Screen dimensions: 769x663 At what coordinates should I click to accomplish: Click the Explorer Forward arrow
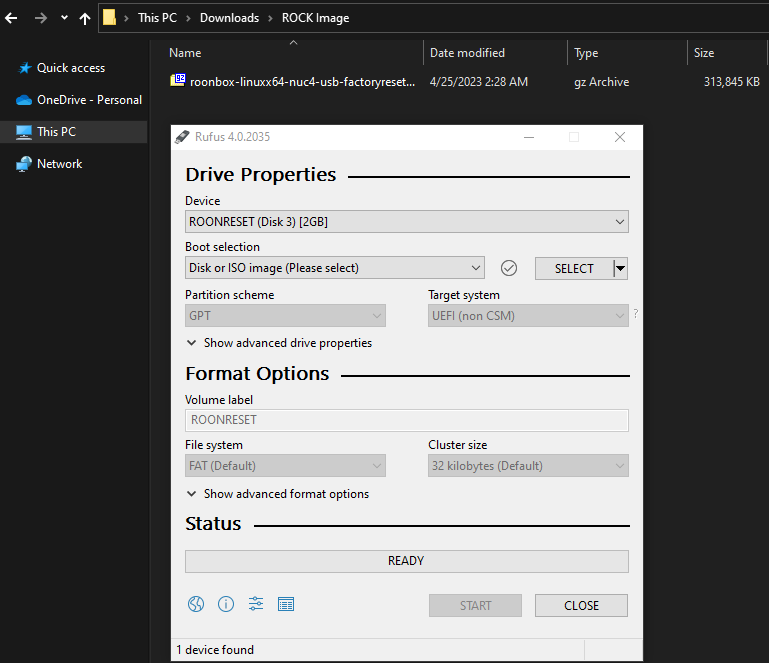pyautogui.click(x=41, y=18)
